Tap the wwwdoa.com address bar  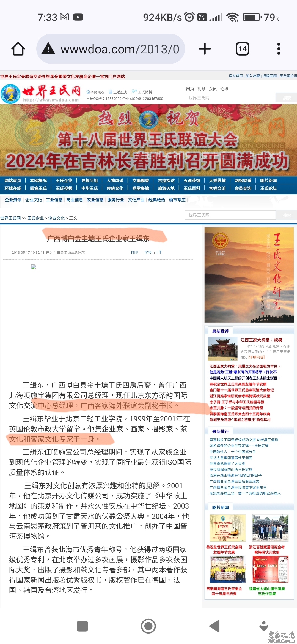111,49
